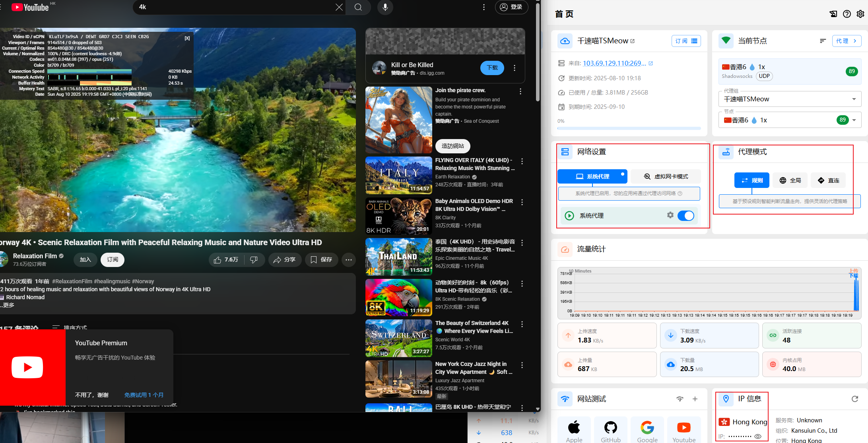The image size is (868, 443).
Task: Select 直连 proxy mode
Action: [x=828, y=180]
